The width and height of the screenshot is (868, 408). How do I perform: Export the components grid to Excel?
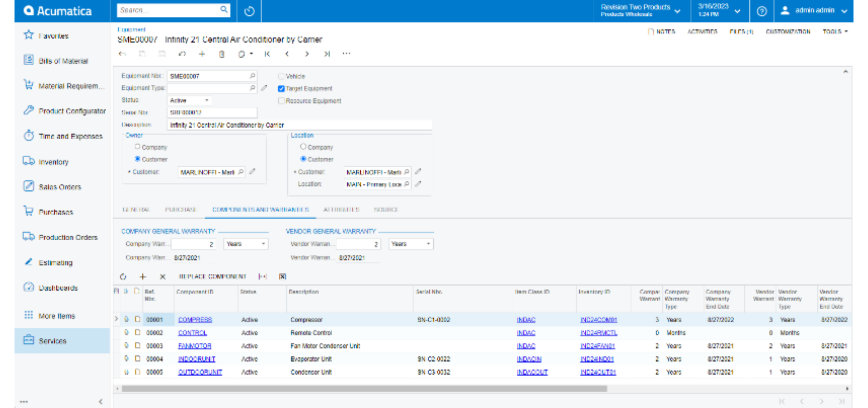pos(282,277)
